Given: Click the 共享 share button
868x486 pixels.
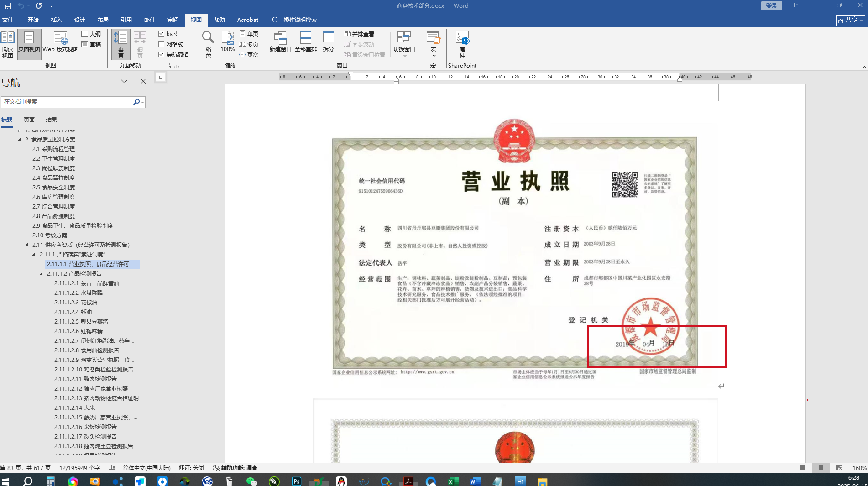Looking at the screenshot, I should click(850, 20).
